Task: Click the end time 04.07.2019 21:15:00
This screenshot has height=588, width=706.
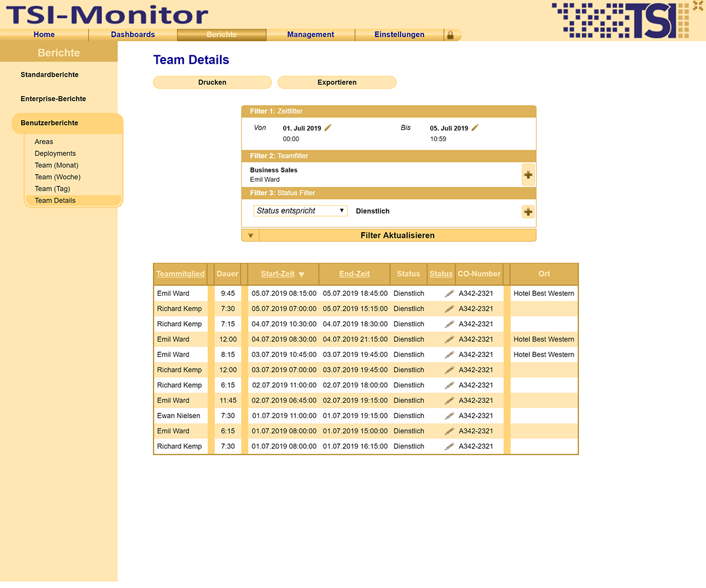Action: point(355,339)
